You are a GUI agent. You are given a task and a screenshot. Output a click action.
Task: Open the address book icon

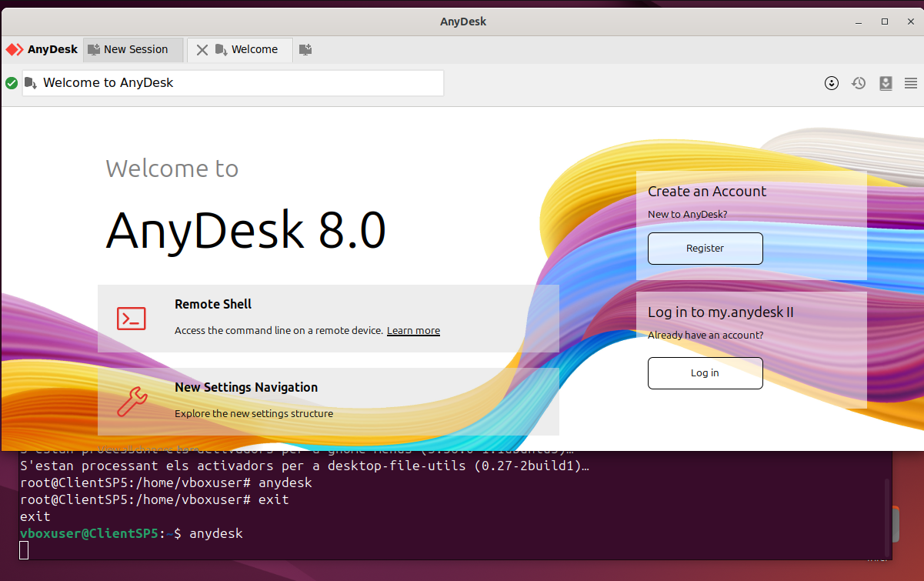[886, 83]
